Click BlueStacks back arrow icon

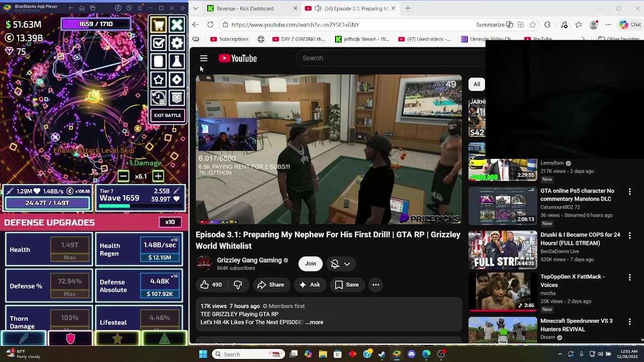click(x=71, y=8)
